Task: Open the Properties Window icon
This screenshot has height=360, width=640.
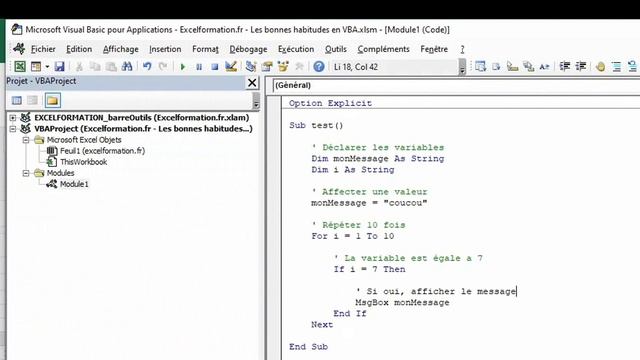Action: [x=267, y=67]
